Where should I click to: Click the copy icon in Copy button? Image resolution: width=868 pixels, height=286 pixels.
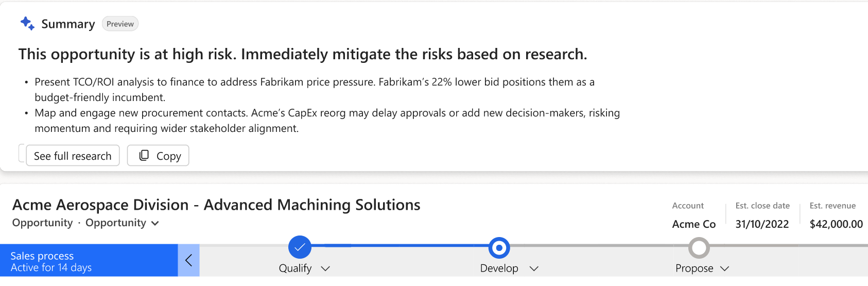tap(144, 155)
